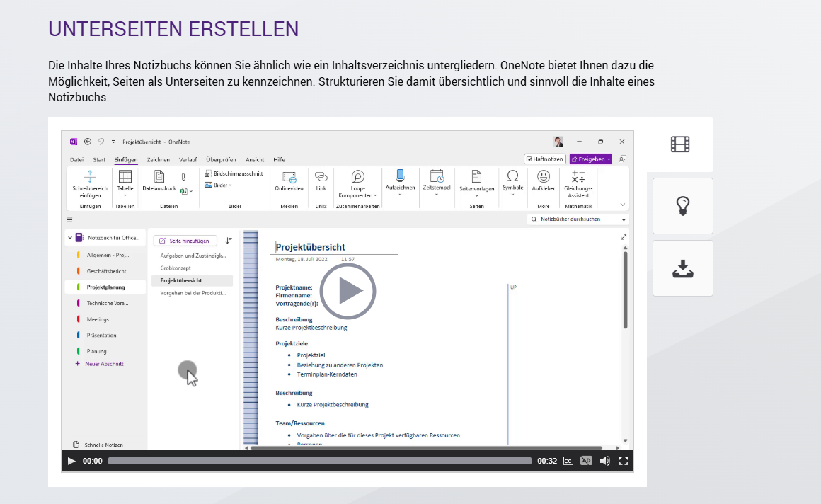Switch to the Zeichnen ribbon tab
Screen dimensions: 821x504
tap(158, 160)
